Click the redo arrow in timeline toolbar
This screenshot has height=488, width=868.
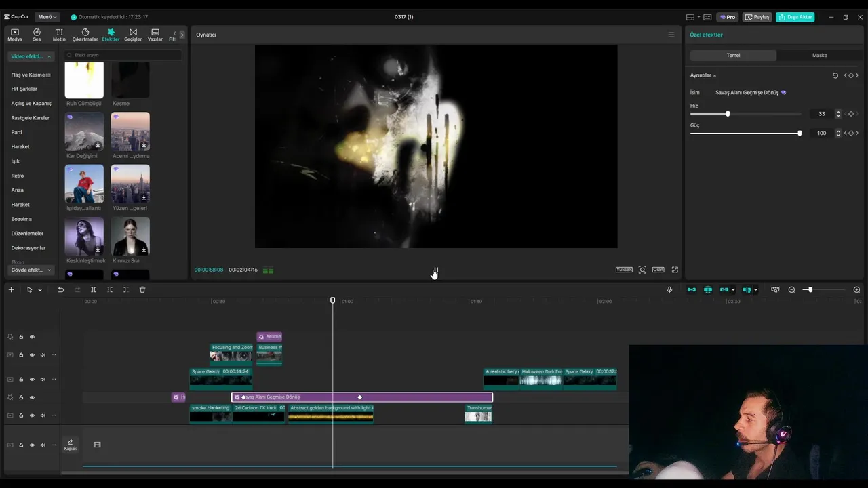click(x=77, y=289)
